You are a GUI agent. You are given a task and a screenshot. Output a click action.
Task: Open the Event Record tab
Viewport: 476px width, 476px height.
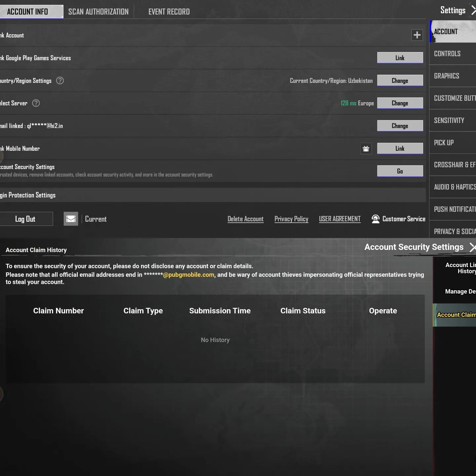coord(169,12)
